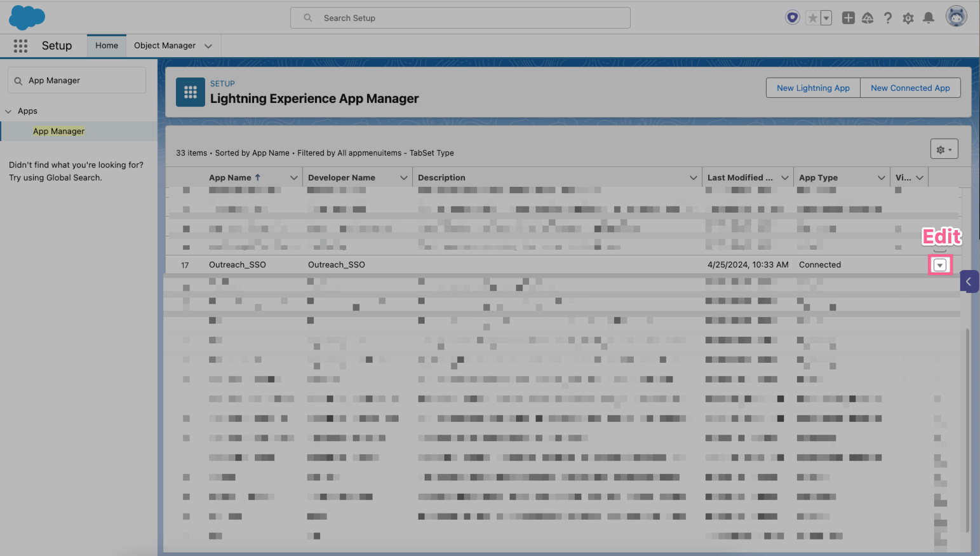Click the Trailhead icon in top bar
Image resolution: width=980 pixels, height=556 pixels.
[868, 18]
